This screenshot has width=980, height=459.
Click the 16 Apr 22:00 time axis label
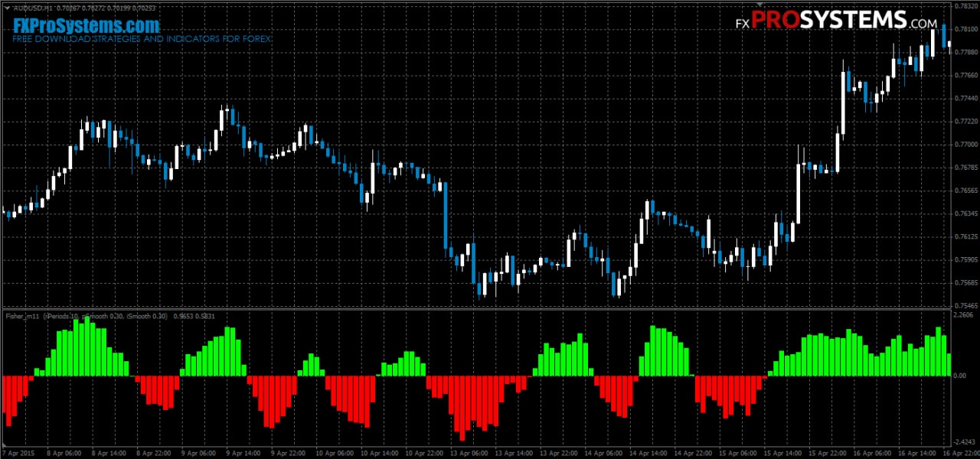(962, 453)
